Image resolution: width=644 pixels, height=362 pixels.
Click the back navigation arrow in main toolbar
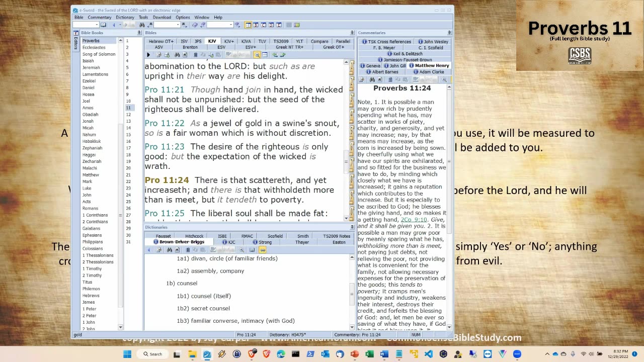click(x=114, y=25)
